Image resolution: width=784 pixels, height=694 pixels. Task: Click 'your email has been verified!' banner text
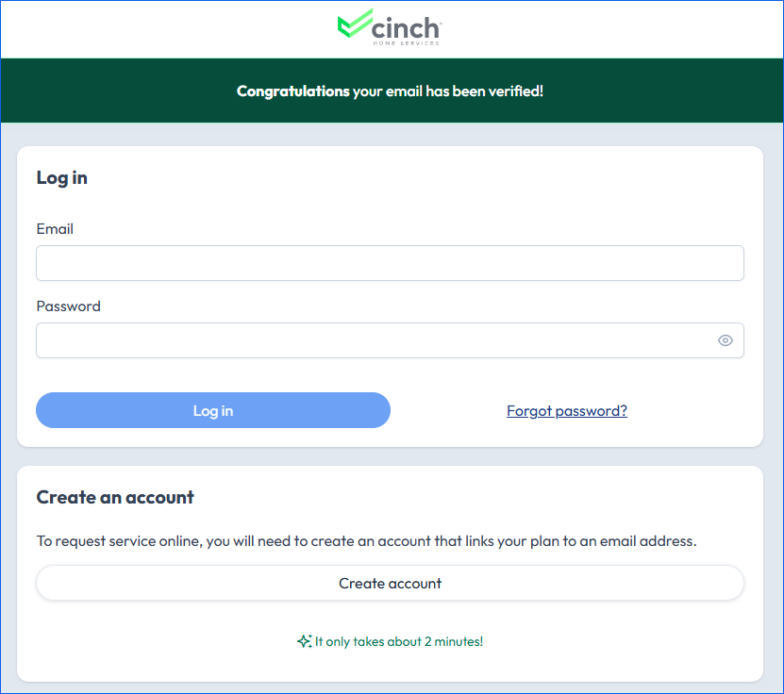point(448,91)
